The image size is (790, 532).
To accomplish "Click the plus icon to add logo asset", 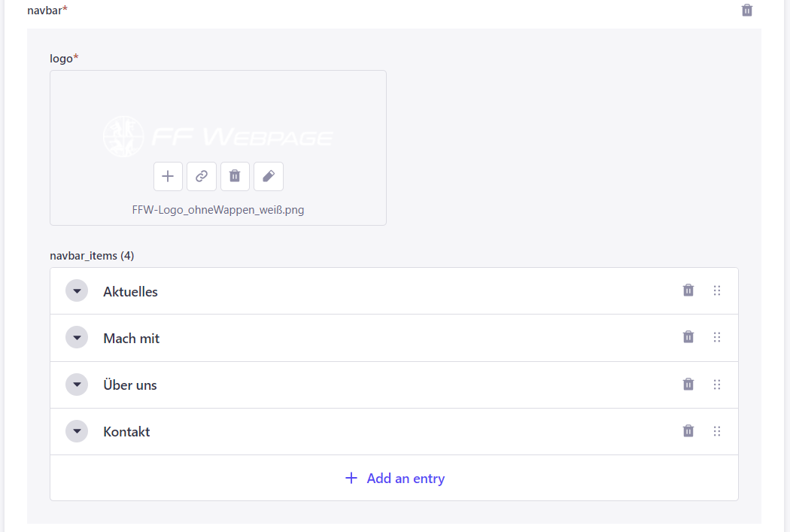I will click(168, 176).
